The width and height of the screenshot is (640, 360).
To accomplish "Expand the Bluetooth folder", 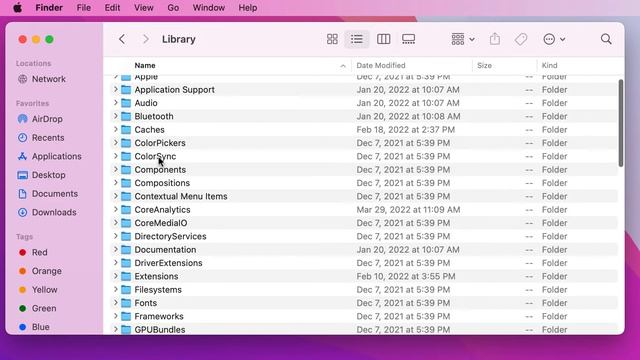I will click(x=116, y=116).
